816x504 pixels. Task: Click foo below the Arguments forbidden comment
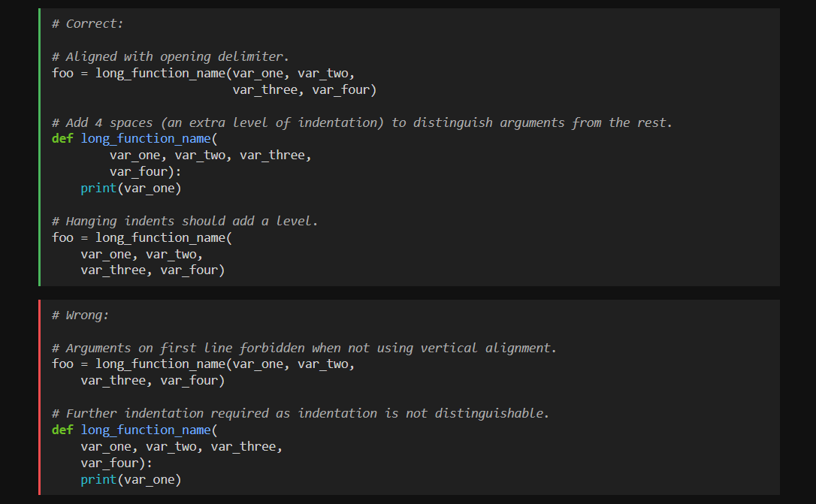click(x=62, y=364)
